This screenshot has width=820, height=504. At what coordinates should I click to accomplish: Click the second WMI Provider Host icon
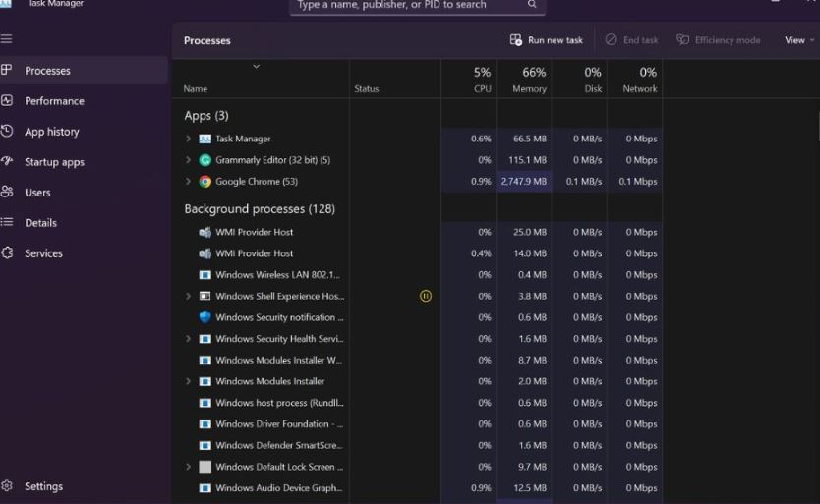[x=205, y=253]
